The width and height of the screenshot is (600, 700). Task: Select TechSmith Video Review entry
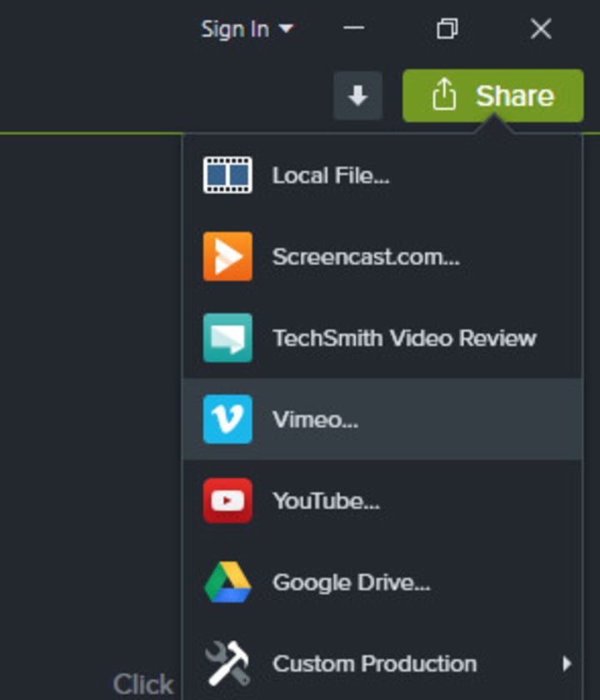(x=382, y=338)
